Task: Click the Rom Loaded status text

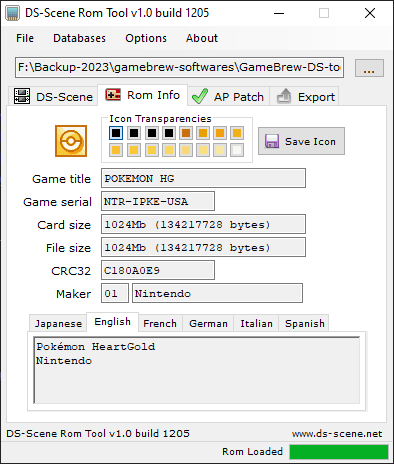Action: (x=252, y=452)
